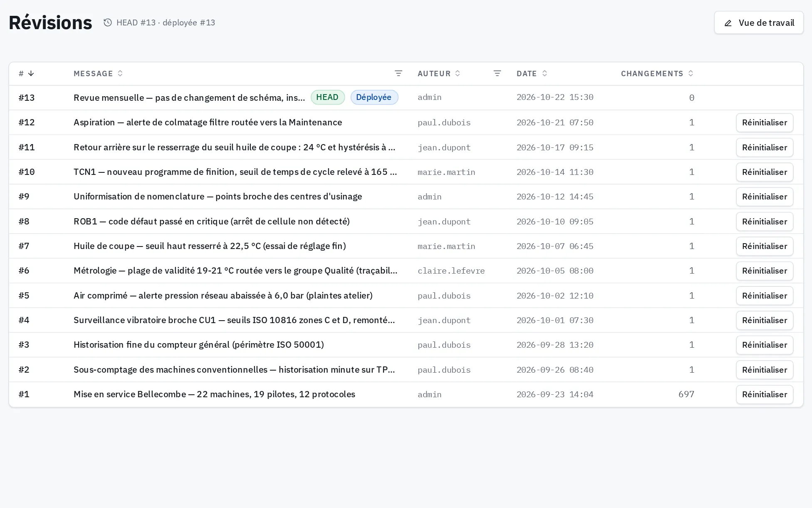Réinitialiser revision #3 Historisation fine
This screenshot has height=508, width=812.
[x=765, y=345]
